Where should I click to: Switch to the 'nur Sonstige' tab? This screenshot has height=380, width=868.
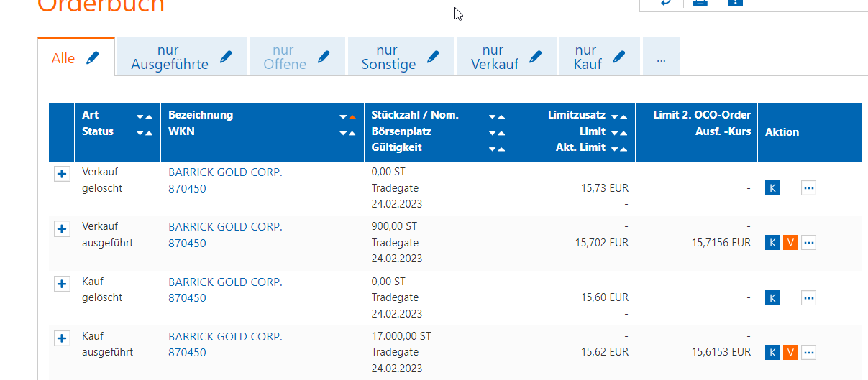tap(388, 57)
